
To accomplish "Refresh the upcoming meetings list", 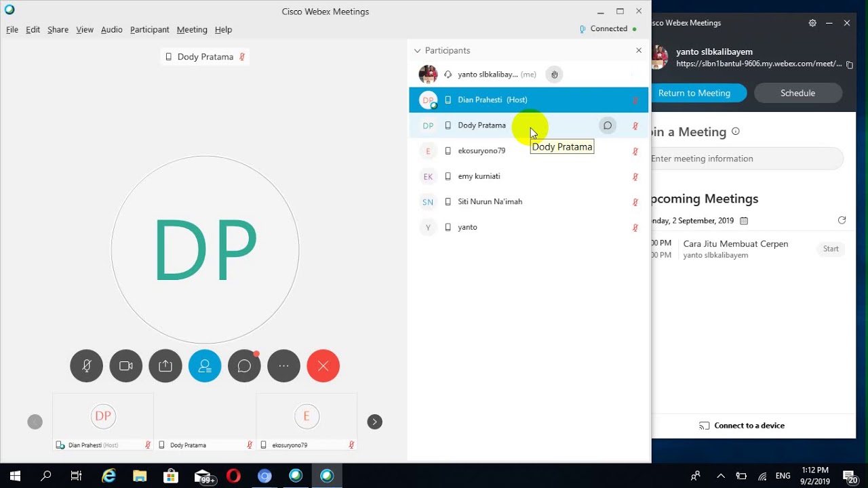I will click(x=842, y=220).
